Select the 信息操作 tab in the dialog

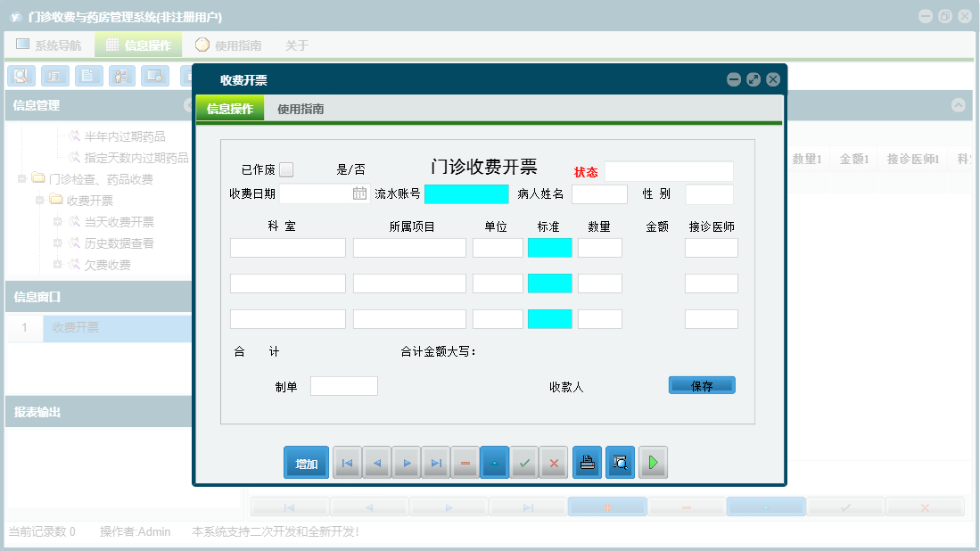[230, 110]
